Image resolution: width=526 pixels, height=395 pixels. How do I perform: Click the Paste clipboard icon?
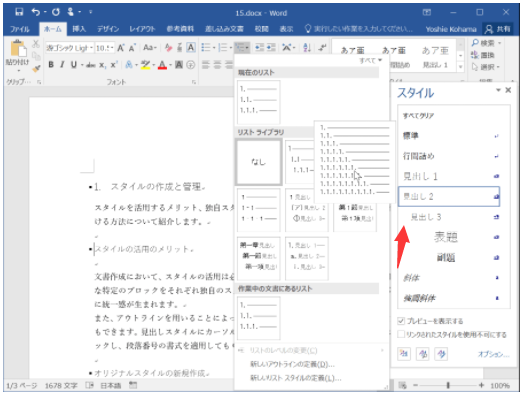click(x=18, y=49)
